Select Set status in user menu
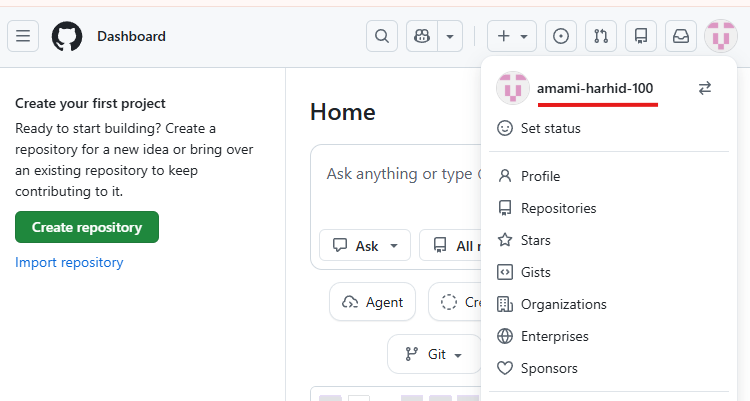The image size is (750, 401). pyautogui.click(x=608, y=128)
